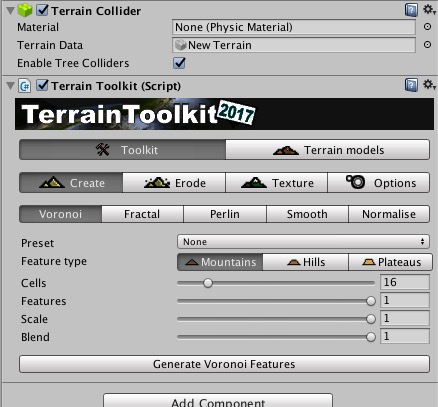This screenshot has width=438, height=407.
Task: Choose the Smooth tab
Action: (307, 214)
